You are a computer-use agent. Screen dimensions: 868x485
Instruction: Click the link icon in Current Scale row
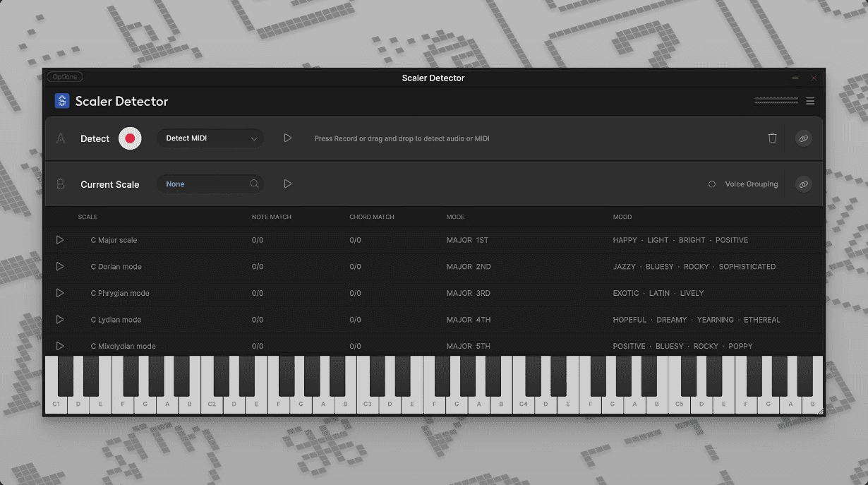coord(803,184)
